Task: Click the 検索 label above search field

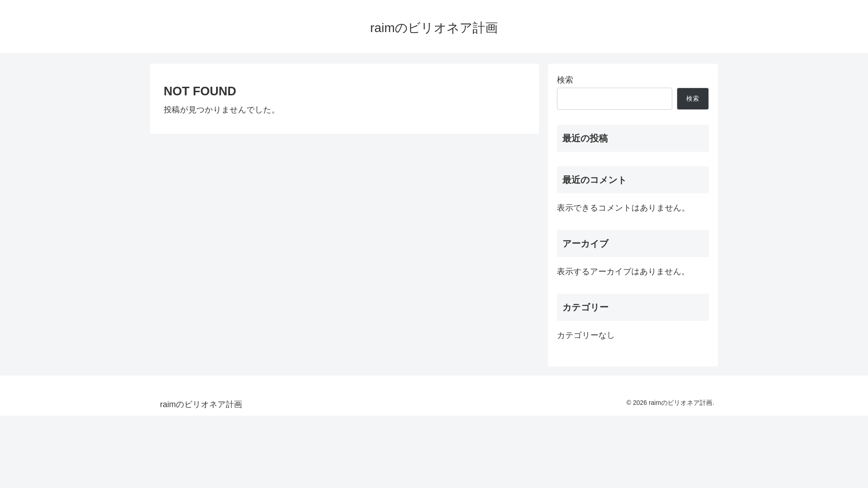Action: pos(565,80)
